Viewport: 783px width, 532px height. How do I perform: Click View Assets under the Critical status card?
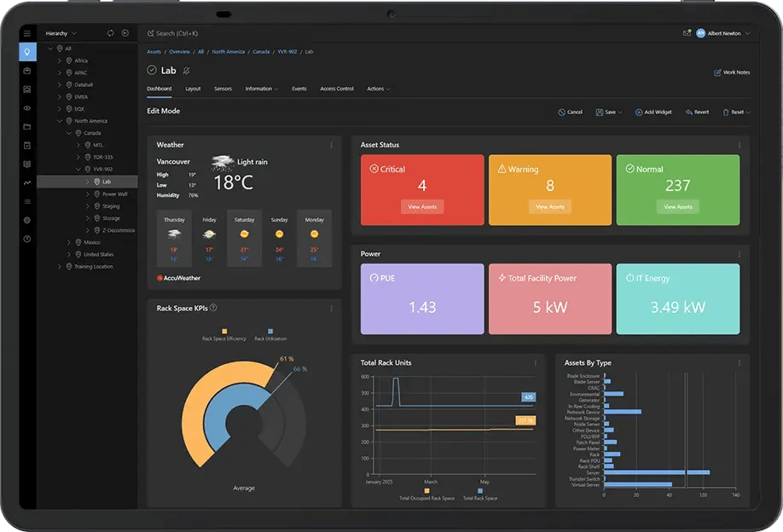(x=421, y=206)
